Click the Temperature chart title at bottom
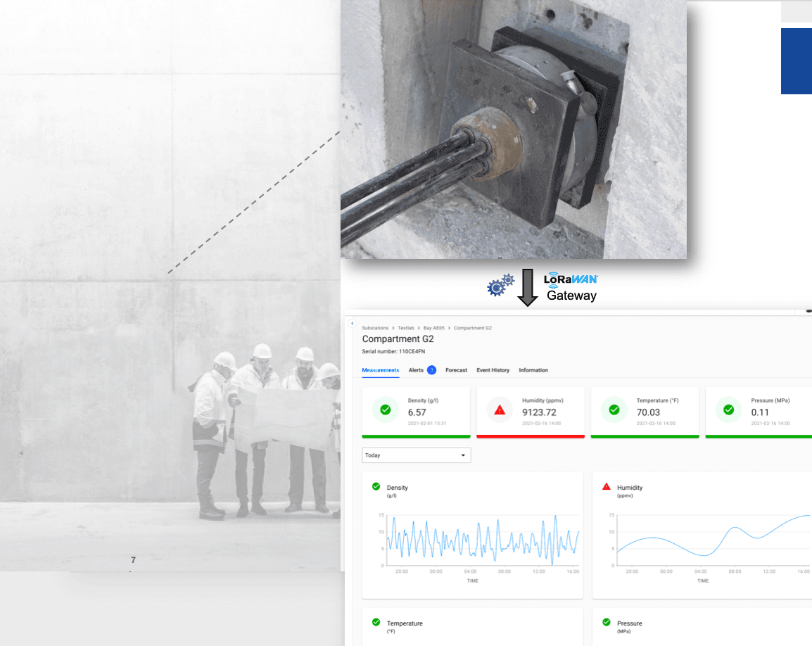 click(x=405, y=623)
